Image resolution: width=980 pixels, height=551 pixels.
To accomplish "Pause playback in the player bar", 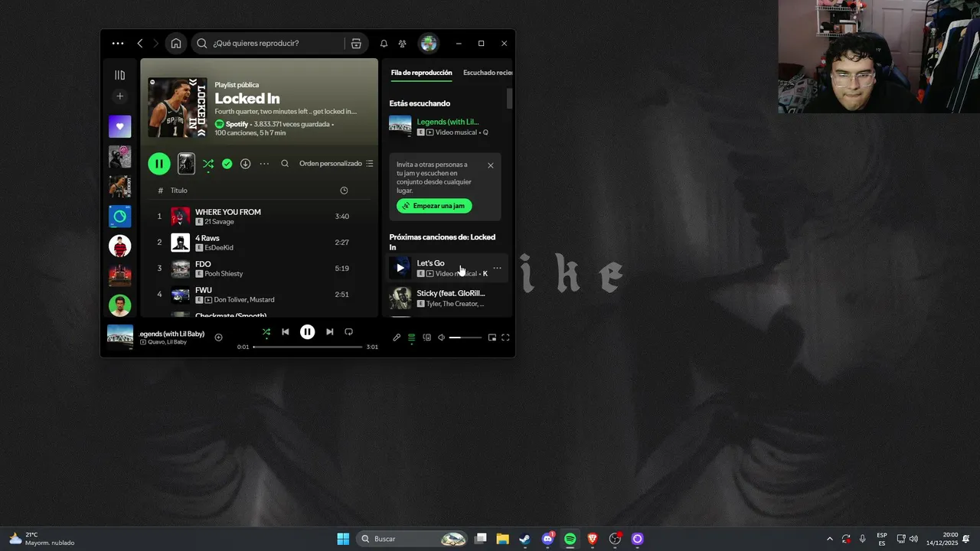I will pyautogui.click(x=307, y=332).
